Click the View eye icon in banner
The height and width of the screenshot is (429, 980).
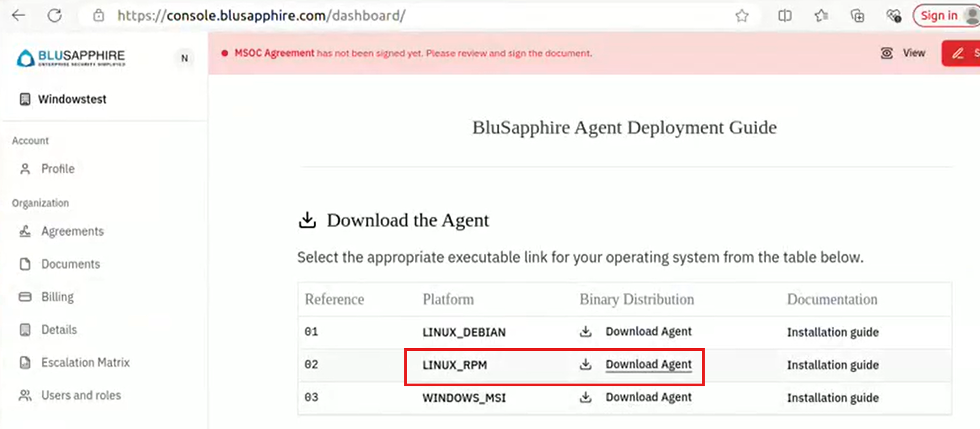coord(886,53)
